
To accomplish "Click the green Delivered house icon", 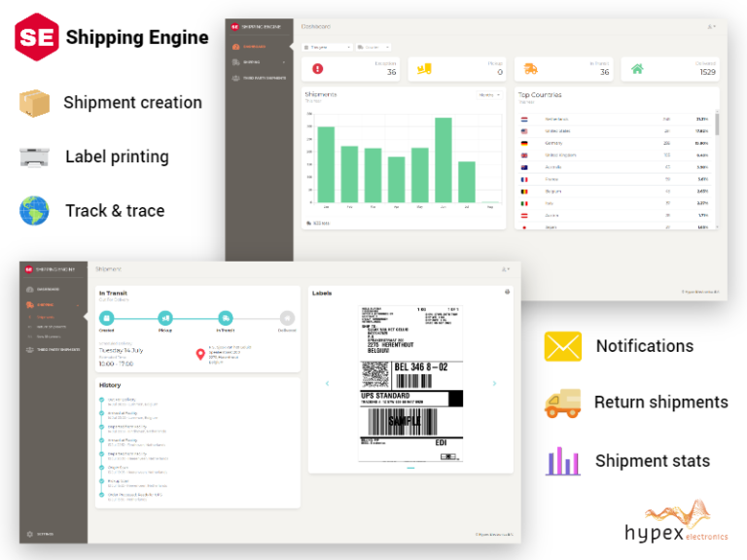I will [637, 68].
